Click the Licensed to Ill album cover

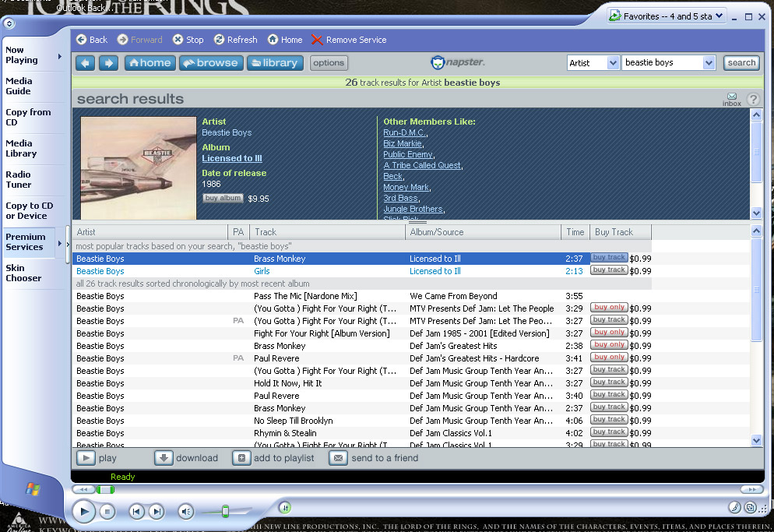point(139,168)
